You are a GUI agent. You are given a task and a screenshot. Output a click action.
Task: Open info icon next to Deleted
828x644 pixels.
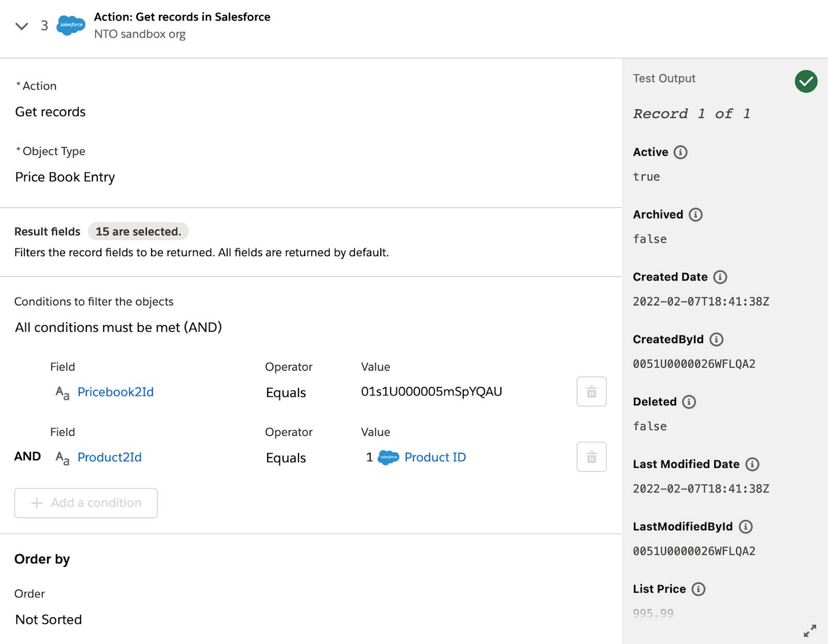click(689, 402)
